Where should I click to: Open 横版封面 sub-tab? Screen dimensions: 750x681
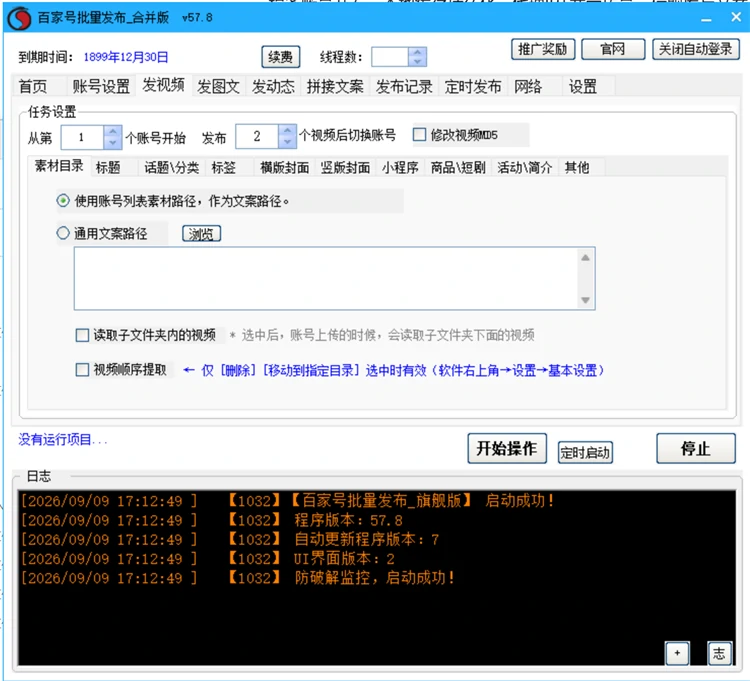285,167
